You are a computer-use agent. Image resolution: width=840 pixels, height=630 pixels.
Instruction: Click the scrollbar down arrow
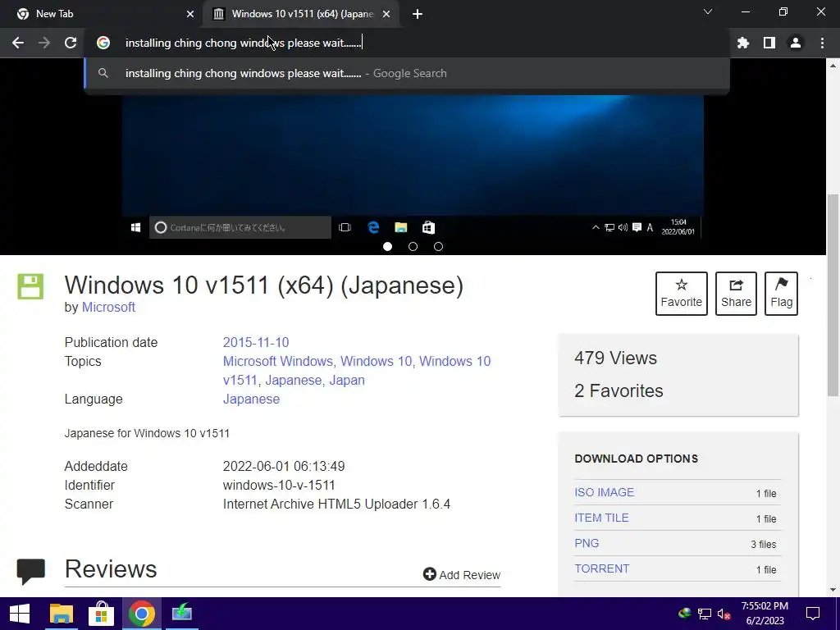(833, 590)
